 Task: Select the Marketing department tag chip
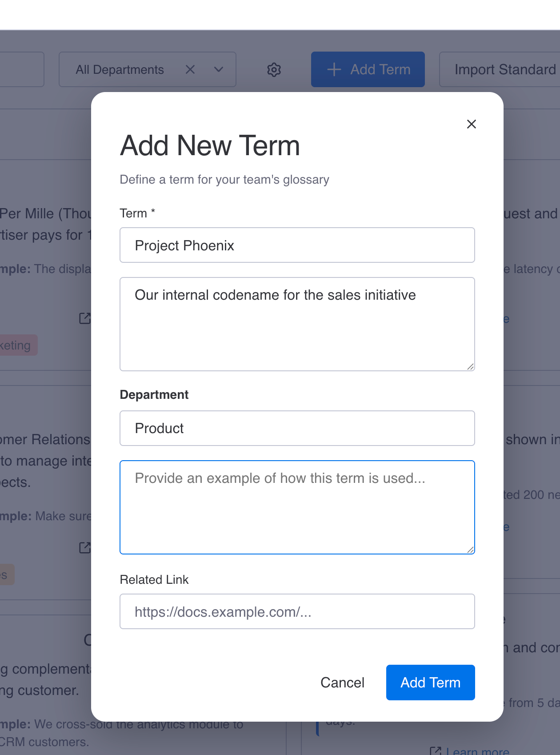(18, 345)
